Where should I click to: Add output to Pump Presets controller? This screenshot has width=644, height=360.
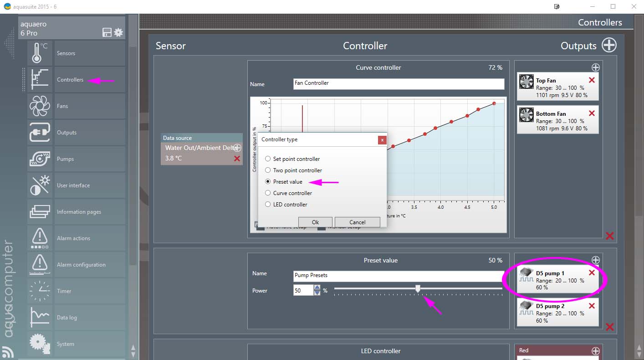point(595,260)
